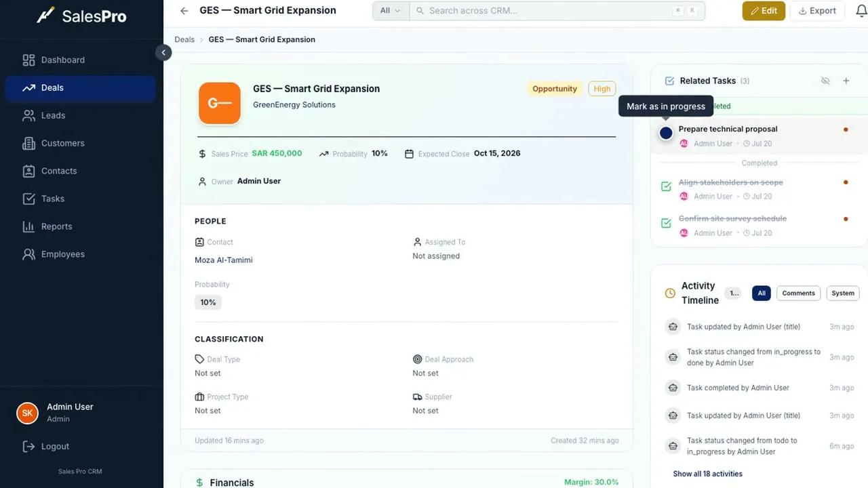Uncheck Confirm site survey schedule task
Viewport: 868px width, 488px height.
(666, 223)
